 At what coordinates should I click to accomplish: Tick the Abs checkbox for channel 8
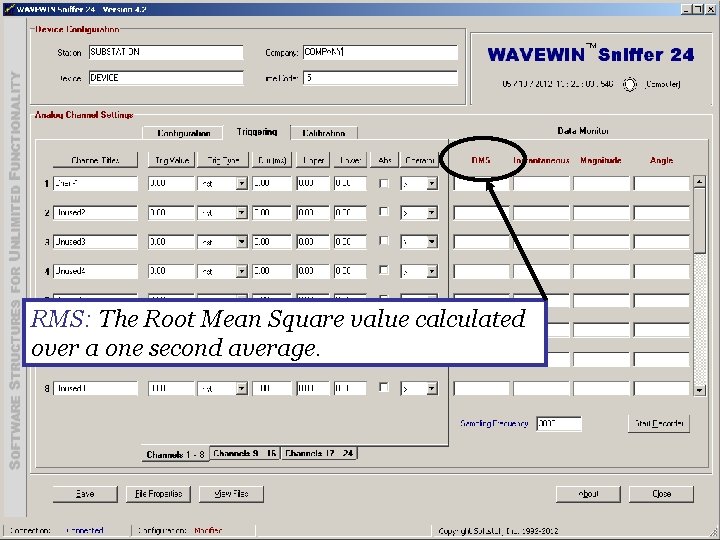384,388
